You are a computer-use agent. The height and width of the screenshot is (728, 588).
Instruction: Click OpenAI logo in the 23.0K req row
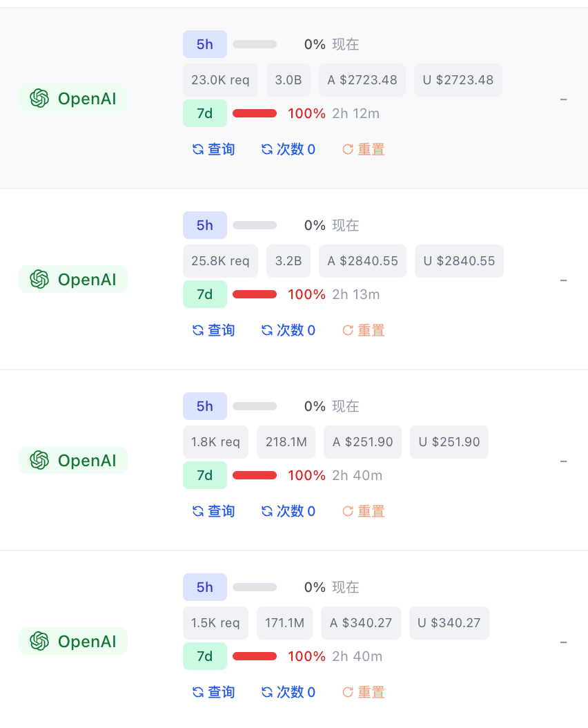(39, 99)
